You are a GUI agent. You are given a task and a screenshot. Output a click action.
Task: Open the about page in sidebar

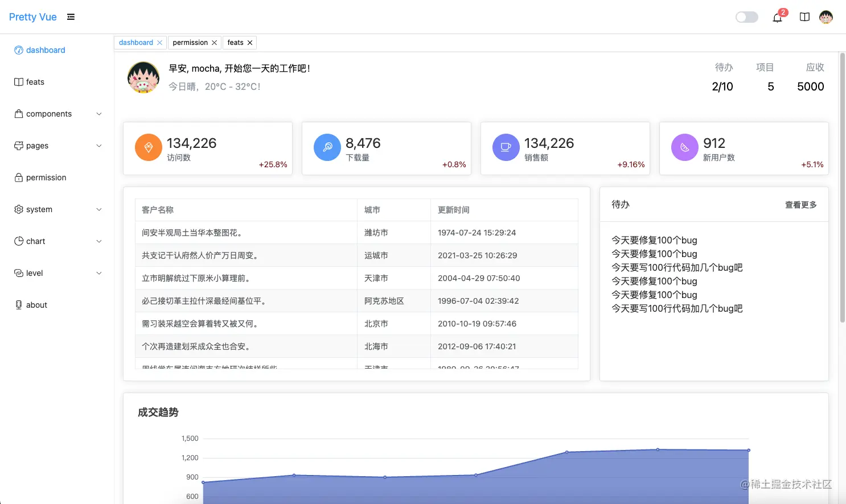(x=36, y=305)
